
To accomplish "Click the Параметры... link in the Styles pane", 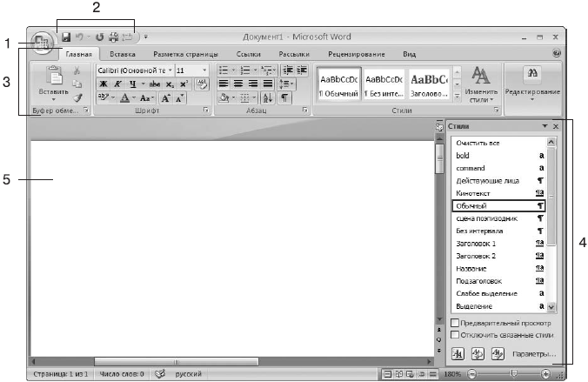I will click(x=532, y=355).
